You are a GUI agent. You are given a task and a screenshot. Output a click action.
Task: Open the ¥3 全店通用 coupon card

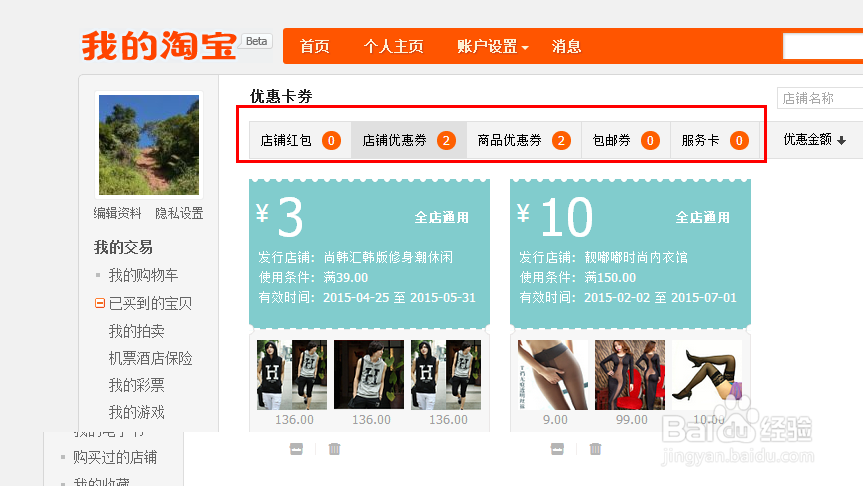click(x=369, y=253)
